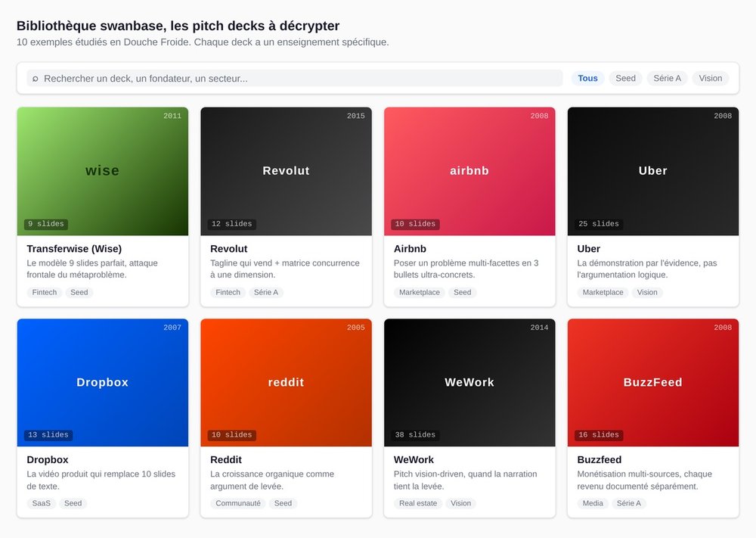Click the 9 slides badge on wise
The height and width of the screenshot is (538, 756).
coord(46,224)
